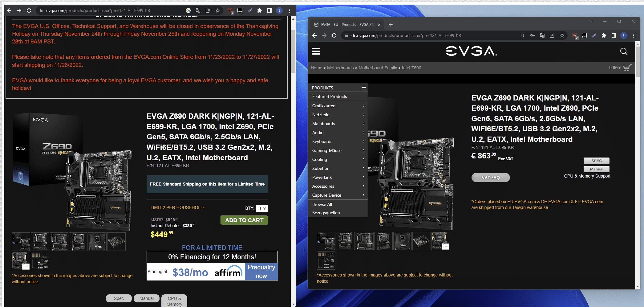The height and width of the screenshot is (307, 644).
Task: Open QTY dropdown in left window
Action: tap(261, 208)
